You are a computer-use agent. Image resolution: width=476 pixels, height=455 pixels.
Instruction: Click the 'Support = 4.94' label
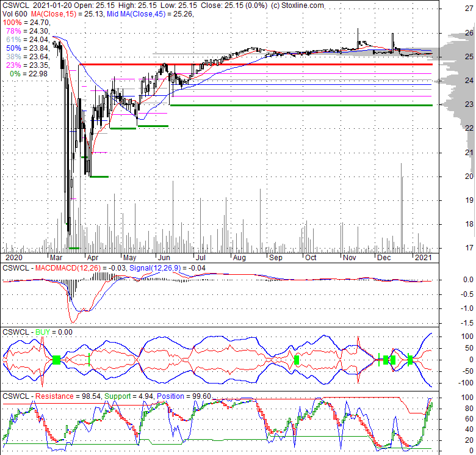click(x=129, y=396)
